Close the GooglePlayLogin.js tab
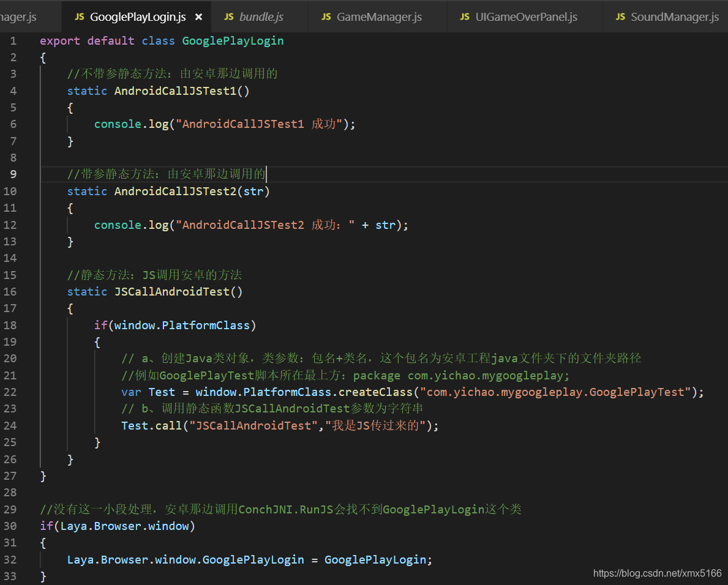This screenshot has height=585, width=728. pos(199,17)
